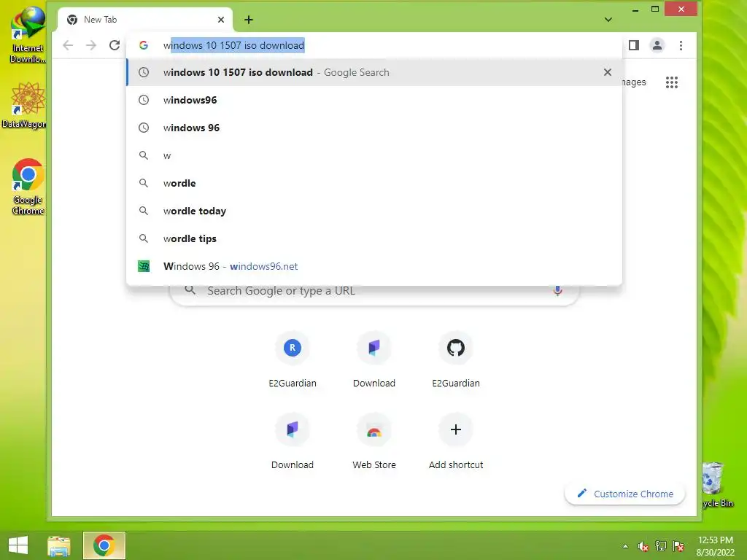Open the Action Center flag icon
This screenshot has height=560, width=747.
point(678,546)
